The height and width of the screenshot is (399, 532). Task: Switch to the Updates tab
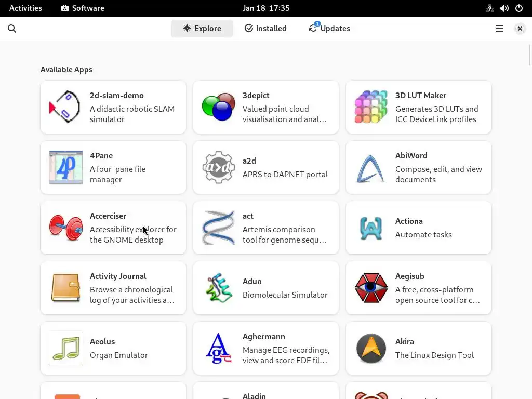point(329,29)
